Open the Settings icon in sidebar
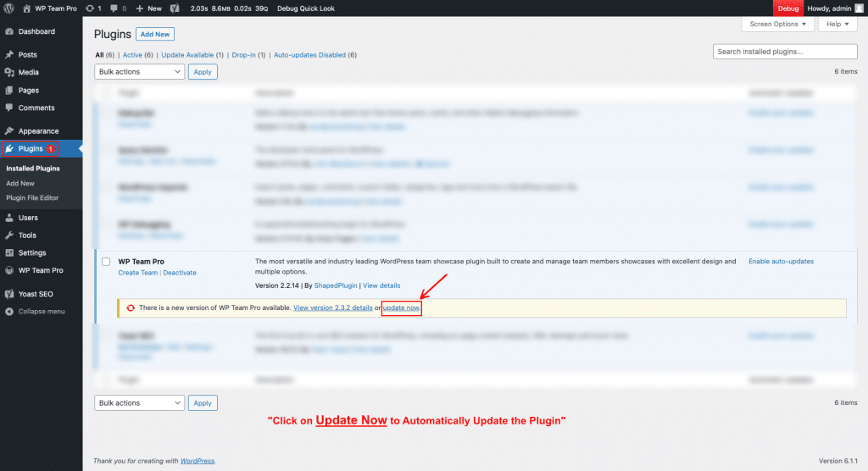This screenshot has height=471, width=868. pyautogui.click(x=8, y=253)
